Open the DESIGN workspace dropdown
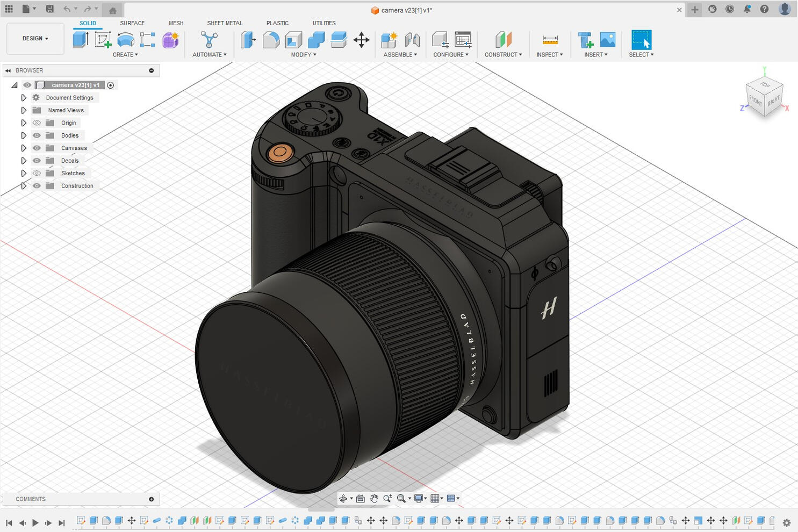 (x=35, y=39)
